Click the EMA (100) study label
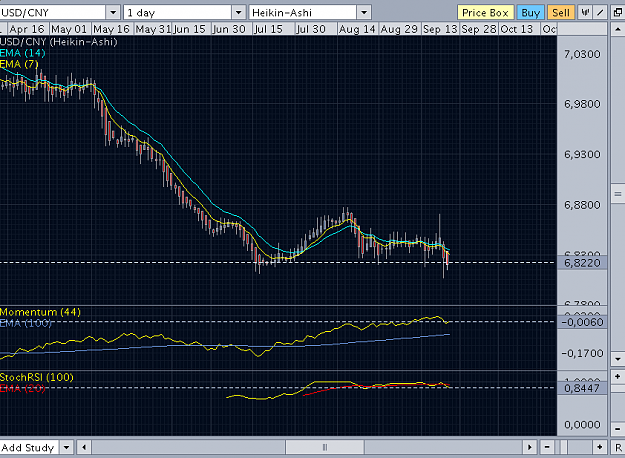 point(26,323)
